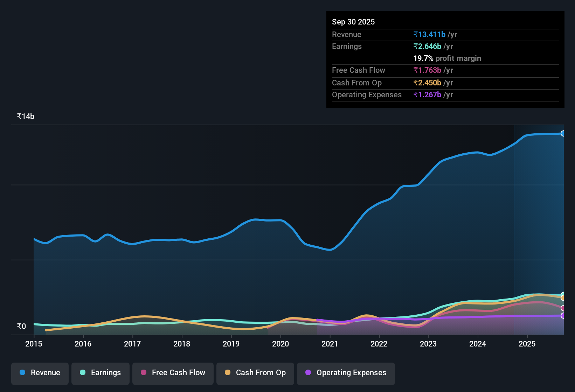The image size is (575, 392).
Task: Toggle the Revenue series visibility
Action: pos(40,373)
